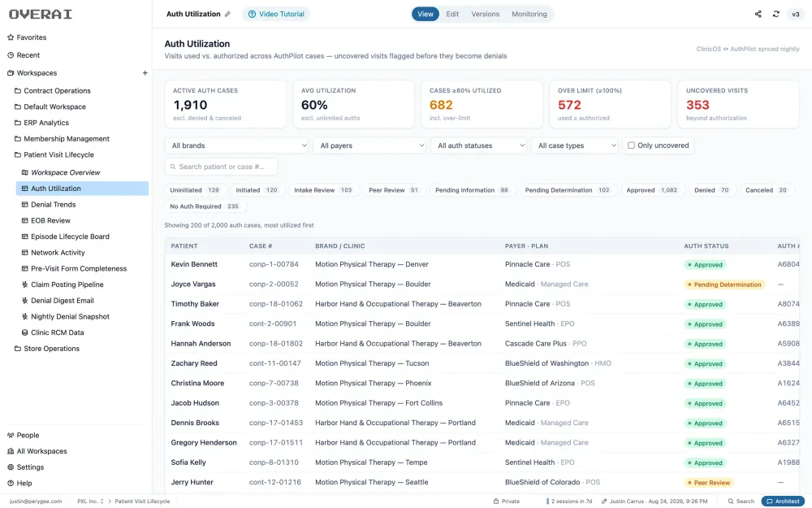The height and width of the screenshot is (508, 812).
Task: Click case number cont-12-01216
Action: [x=274, y=482]
